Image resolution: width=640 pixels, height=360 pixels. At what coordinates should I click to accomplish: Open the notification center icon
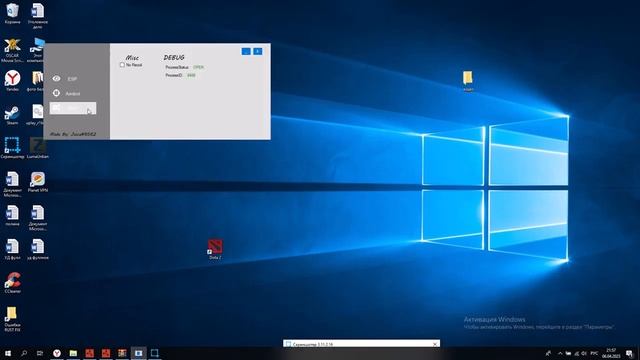point(630,353)
